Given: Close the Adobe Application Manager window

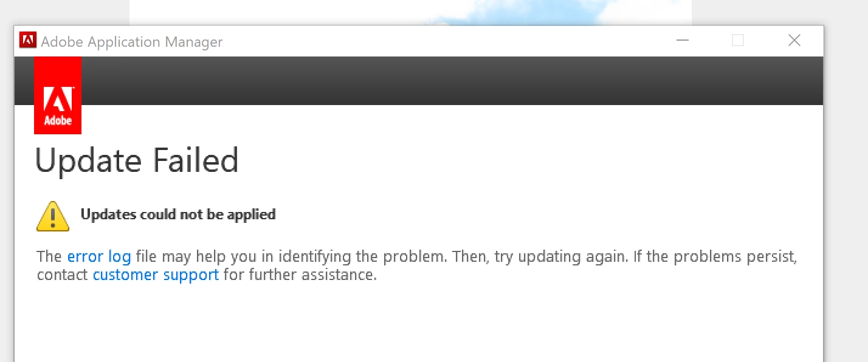Looking at the screenshot, I should 794,41.
